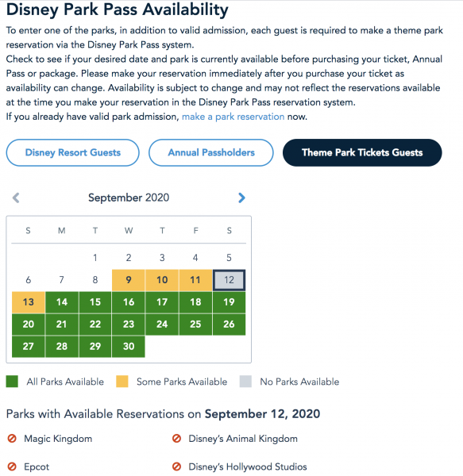Choose September 13 on the calendar

click(x=29, y=302)
